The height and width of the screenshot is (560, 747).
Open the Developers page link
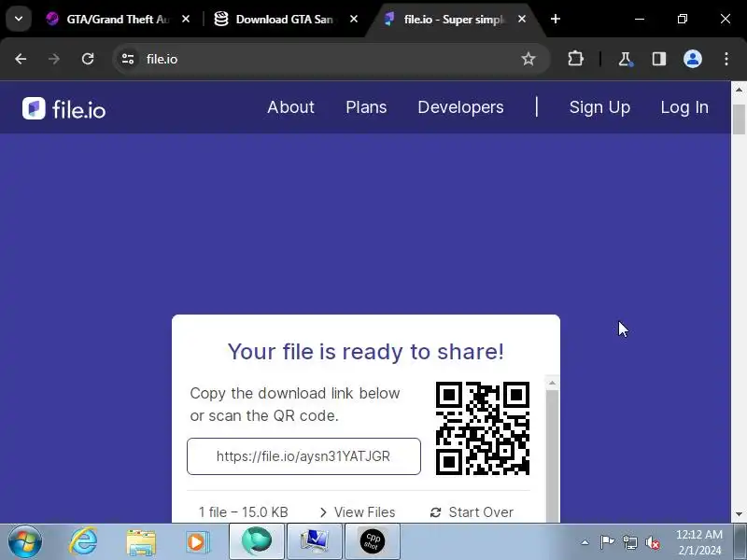pos(460,107)
